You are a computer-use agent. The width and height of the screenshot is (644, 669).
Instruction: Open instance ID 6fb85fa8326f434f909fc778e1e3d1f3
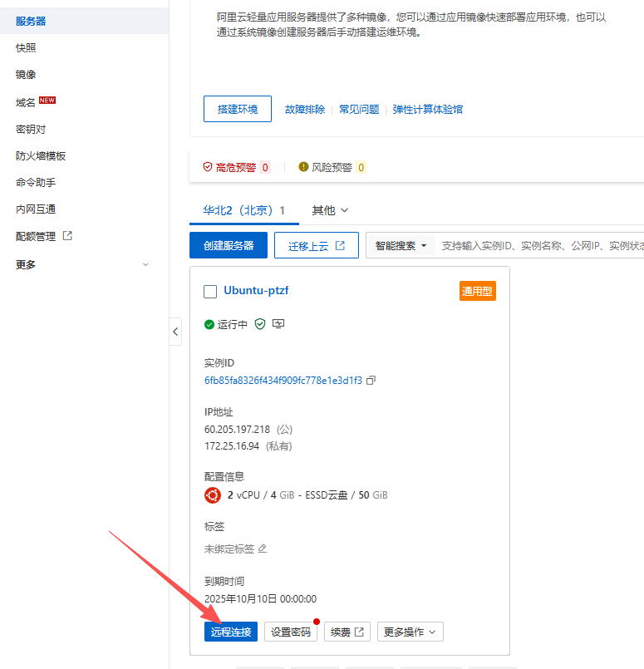coord(283,381)
